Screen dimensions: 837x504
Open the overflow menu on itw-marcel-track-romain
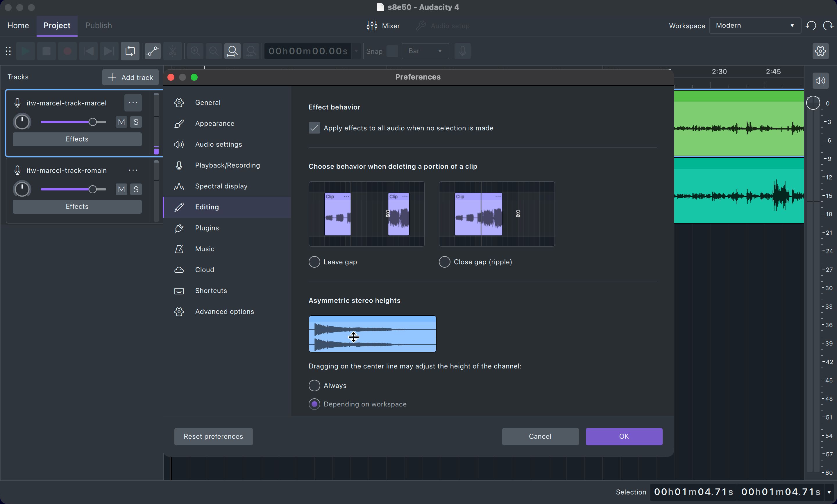pyautogui.click(x=133, y=170)
